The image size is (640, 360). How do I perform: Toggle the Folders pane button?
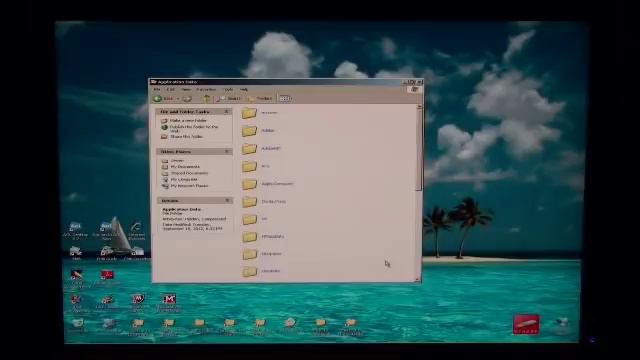click(x=260, y=98)
